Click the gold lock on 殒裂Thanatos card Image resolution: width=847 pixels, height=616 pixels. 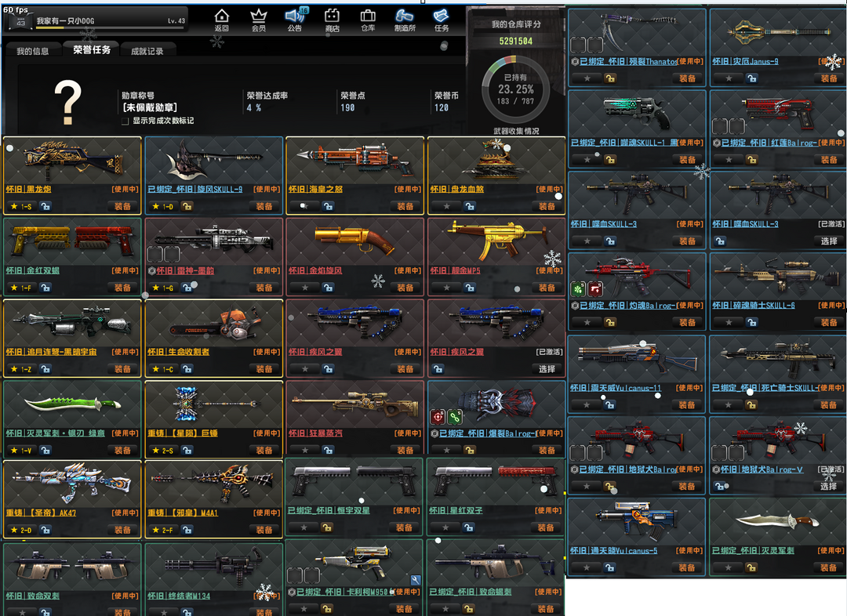(610, 78)
